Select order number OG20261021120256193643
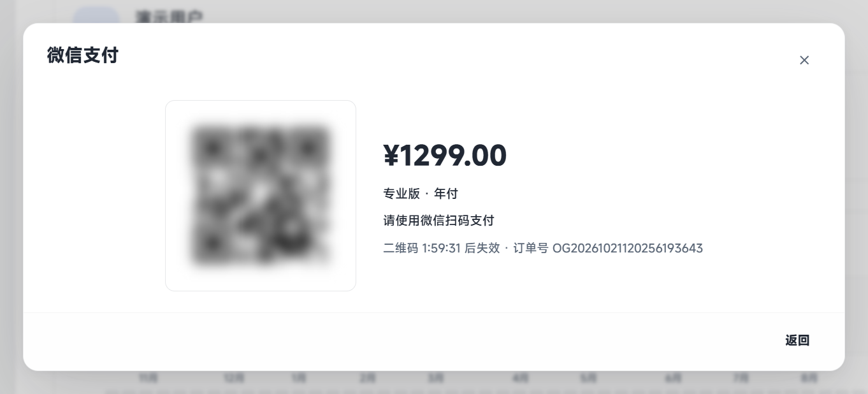 pos(628,248)
